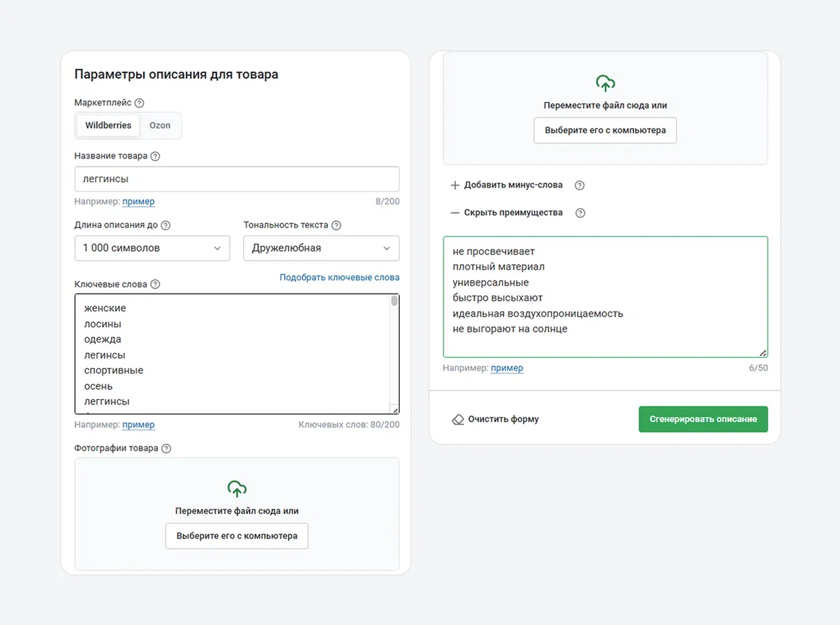Click help icon beside Скрыть преимущества

(580, 213)
